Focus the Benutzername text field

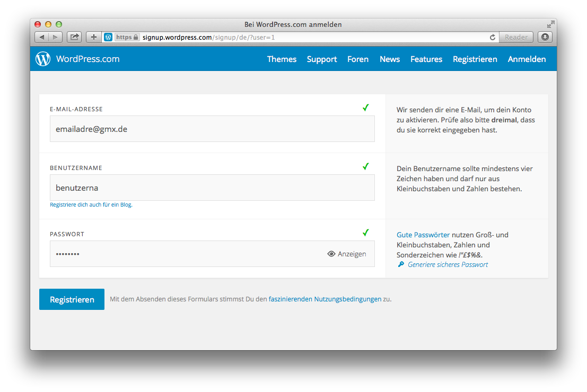click(x=212, y=188)
